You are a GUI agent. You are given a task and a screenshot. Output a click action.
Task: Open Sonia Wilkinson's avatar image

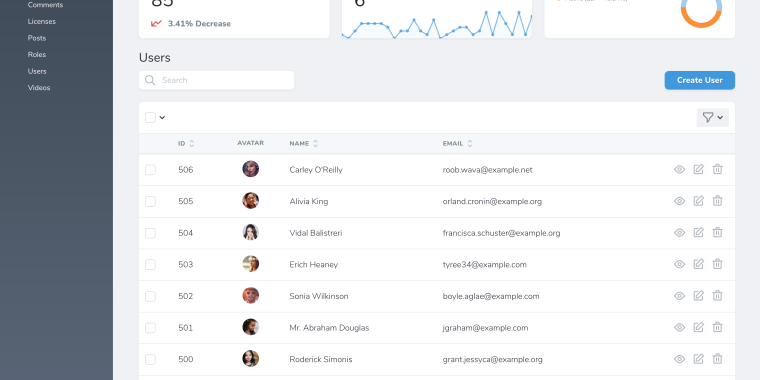pyautogui.click(x=251, y=295)
